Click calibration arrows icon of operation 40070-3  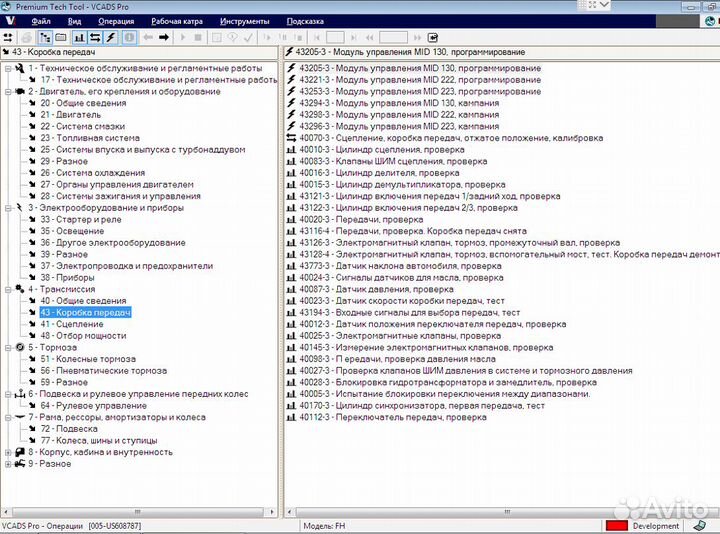point(291,138)
